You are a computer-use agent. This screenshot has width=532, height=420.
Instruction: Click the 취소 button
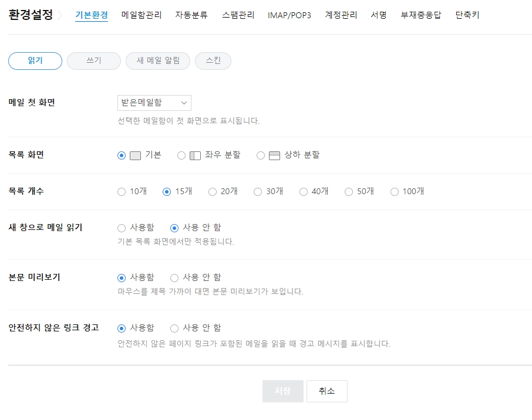click(x=327, y=391)
